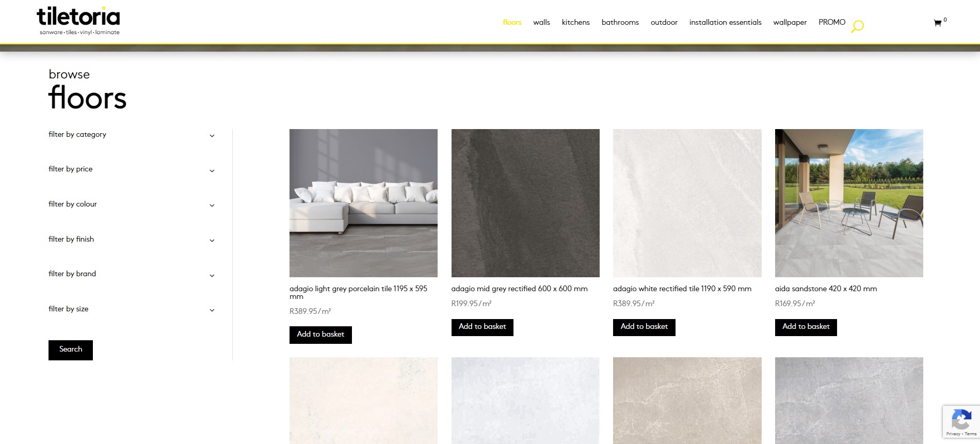Open the search magnifier icon

click(857, 26)
